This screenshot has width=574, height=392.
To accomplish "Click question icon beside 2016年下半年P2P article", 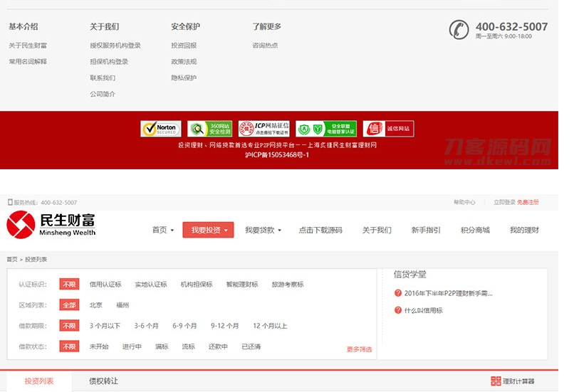I will 398,293.
